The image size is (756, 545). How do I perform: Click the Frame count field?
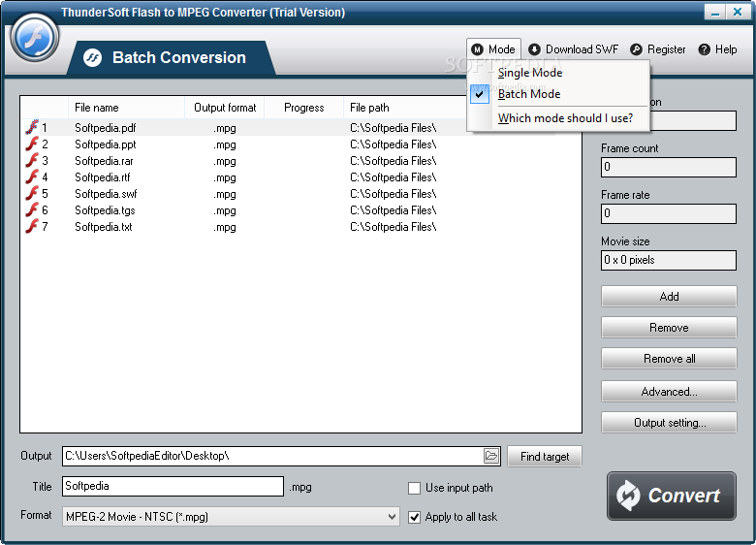[x=669, y=167]
